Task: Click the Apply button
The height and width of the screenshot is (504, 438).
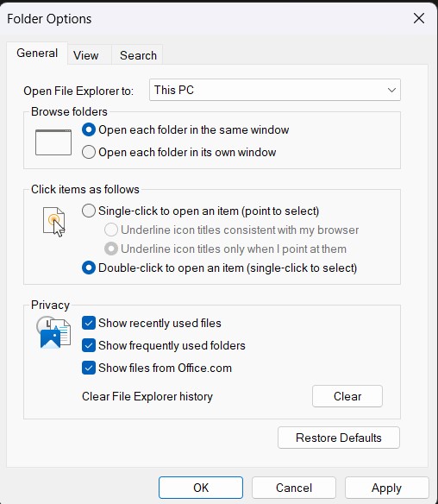Action: pos(386,488)
